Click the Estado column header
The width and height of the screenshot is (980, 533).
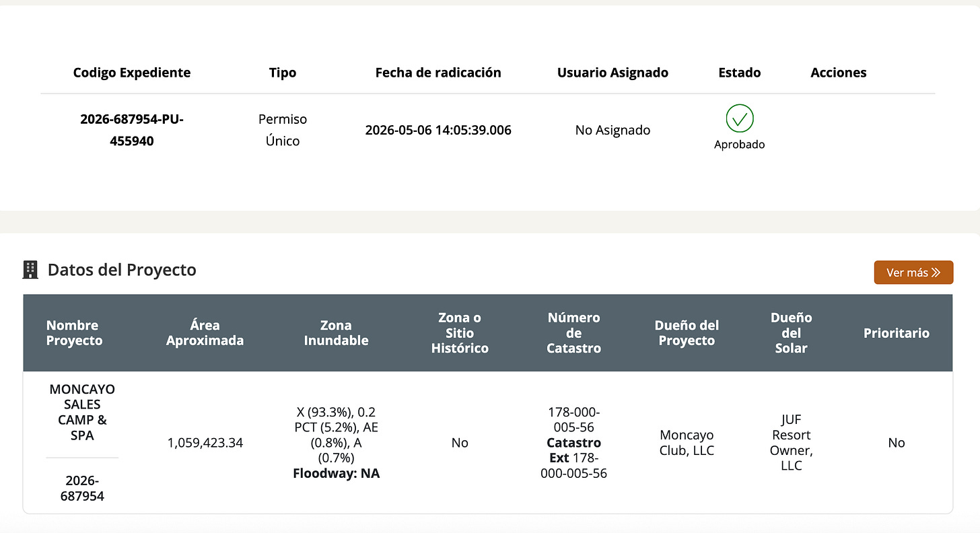(740, 73)
